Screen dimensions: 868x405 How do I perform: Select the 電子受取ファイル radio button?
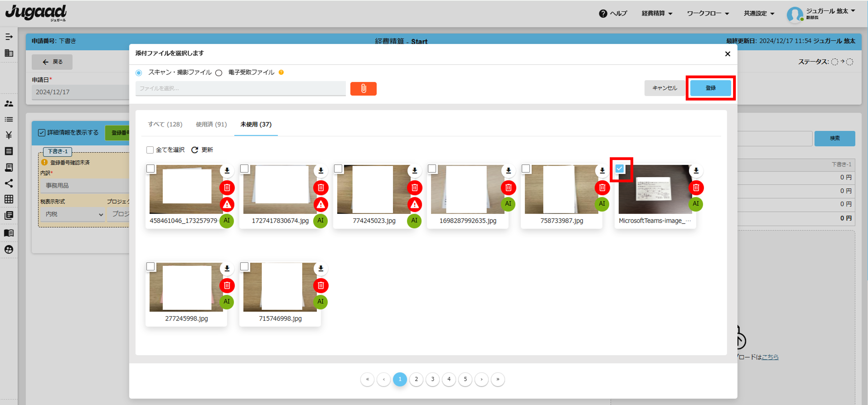[x=219, y=73]
